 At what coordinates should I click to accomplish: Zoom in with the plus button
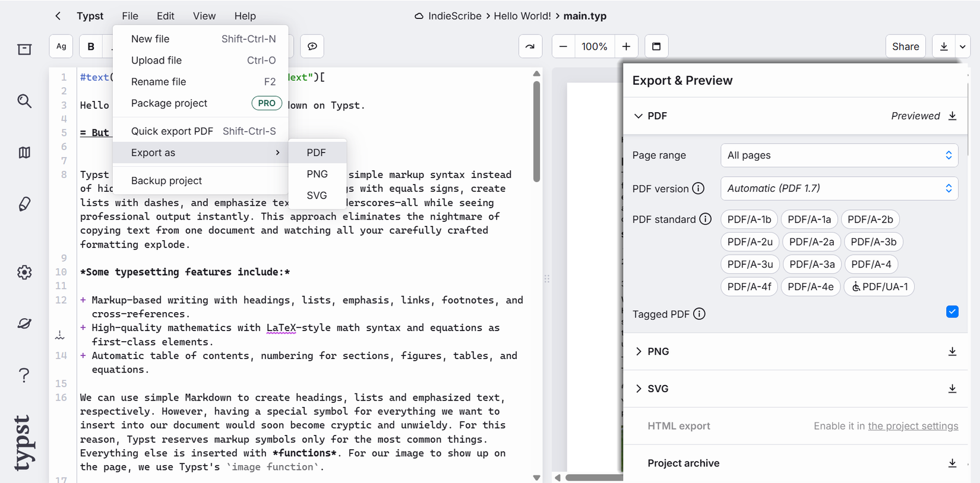(626, 46)
